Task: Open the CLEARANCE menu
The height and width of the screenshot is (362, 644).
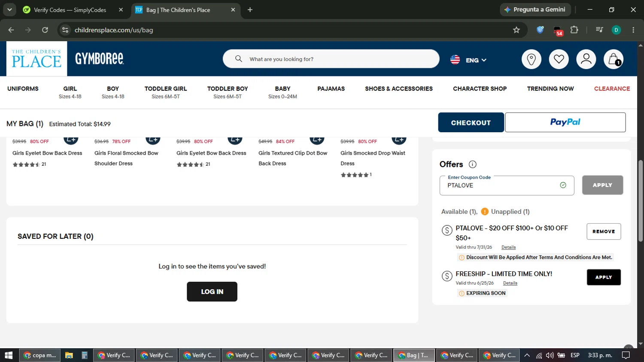Action: click(x=612, y=88)
